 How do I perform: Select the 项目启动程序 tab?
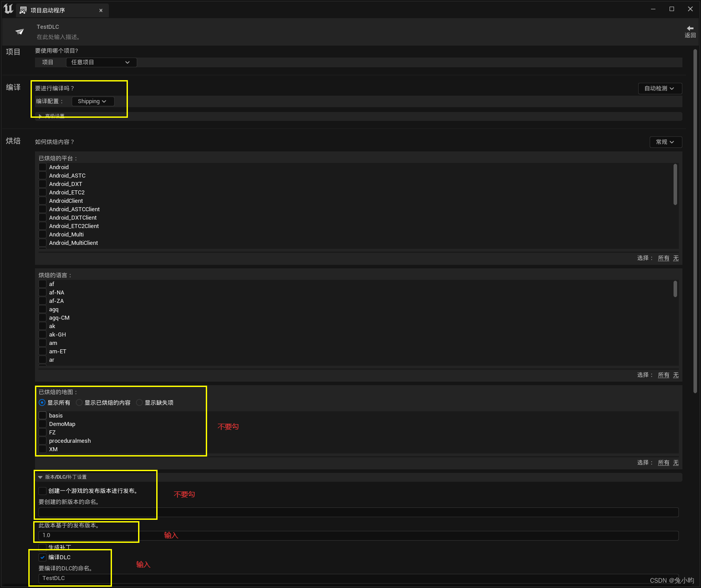pyautogui.click(x=62, y=10)
